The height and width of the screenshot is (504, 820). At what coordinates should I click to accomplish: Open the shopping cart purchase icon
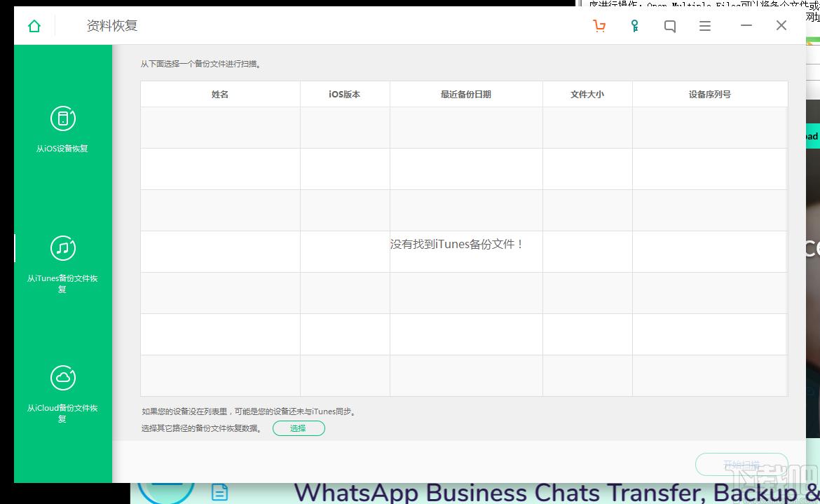pyautogui.click(x=599, y=26)
